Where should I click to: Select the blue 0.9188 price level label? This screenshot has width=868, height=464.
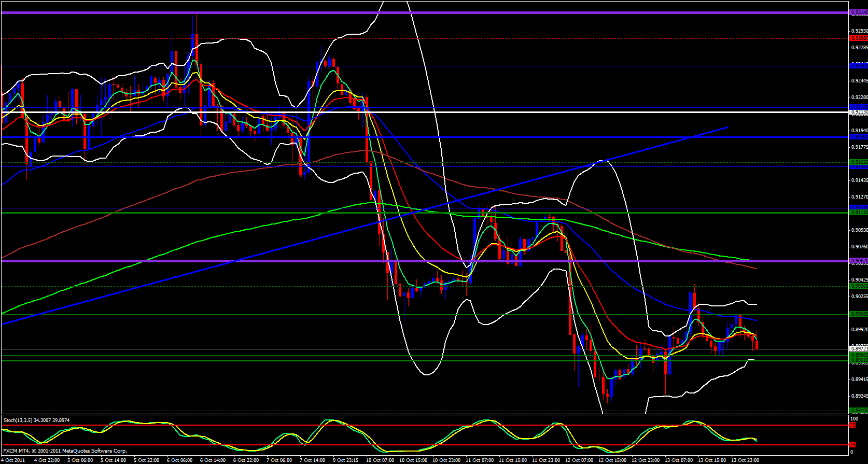coord(858,137)
